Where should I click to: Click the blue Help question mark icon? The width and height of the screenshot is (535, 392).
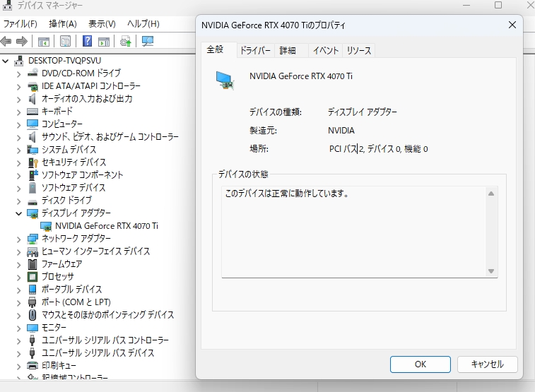tap(88, 41)
